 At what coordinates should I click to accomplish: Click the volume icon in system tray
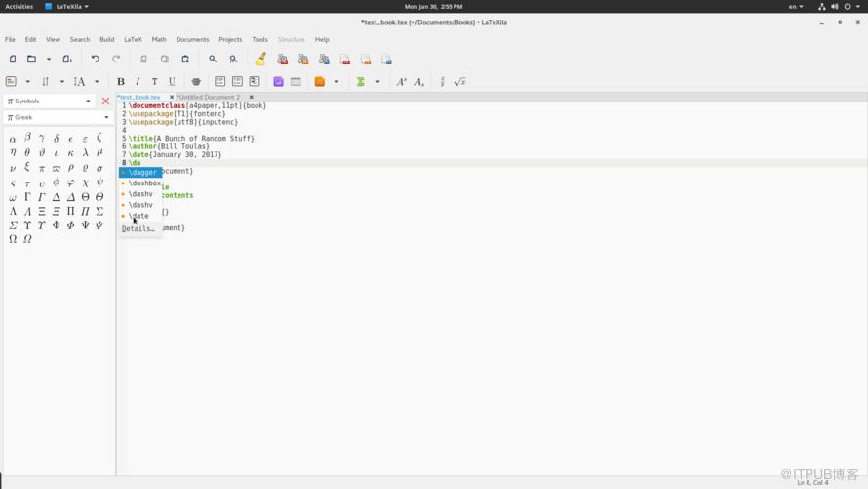(834, 7)
